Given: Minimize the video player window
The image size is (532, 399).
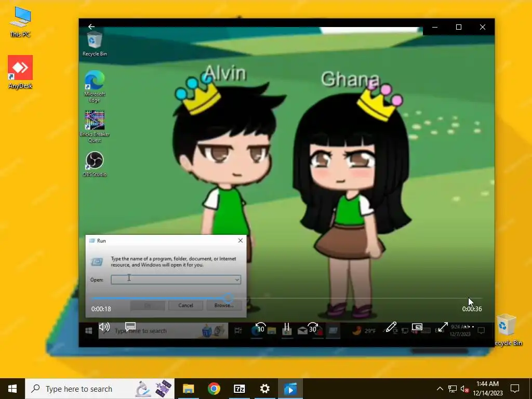Looking at the screenshot, I should point(435,27).
